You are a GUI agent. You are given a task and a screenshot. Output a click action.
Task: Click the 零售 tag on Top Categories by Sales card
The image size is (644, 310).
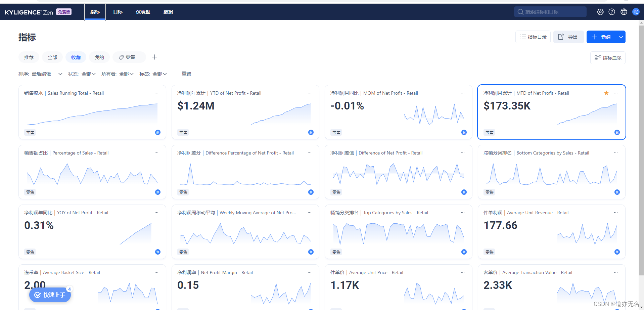pos(336,252)
